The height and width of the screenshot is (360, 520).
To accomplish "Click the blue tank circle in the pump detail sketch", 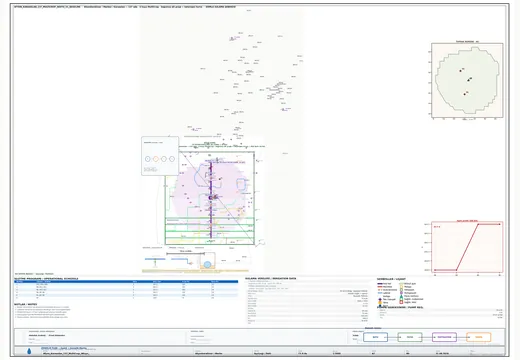I will (207, 264).
